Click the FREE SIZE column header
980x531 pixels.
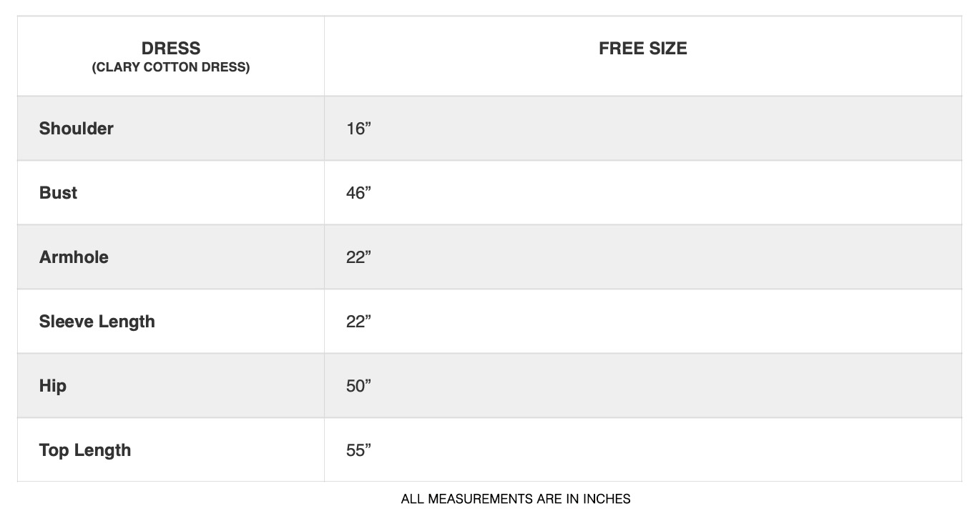click(642, 49)
